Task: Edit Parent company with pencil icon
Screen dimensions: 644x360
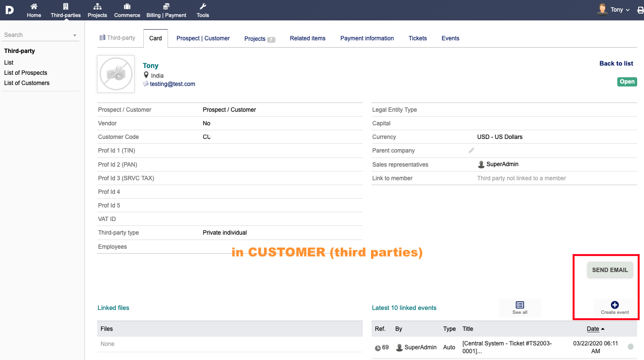Action: [x=471, y=151]
